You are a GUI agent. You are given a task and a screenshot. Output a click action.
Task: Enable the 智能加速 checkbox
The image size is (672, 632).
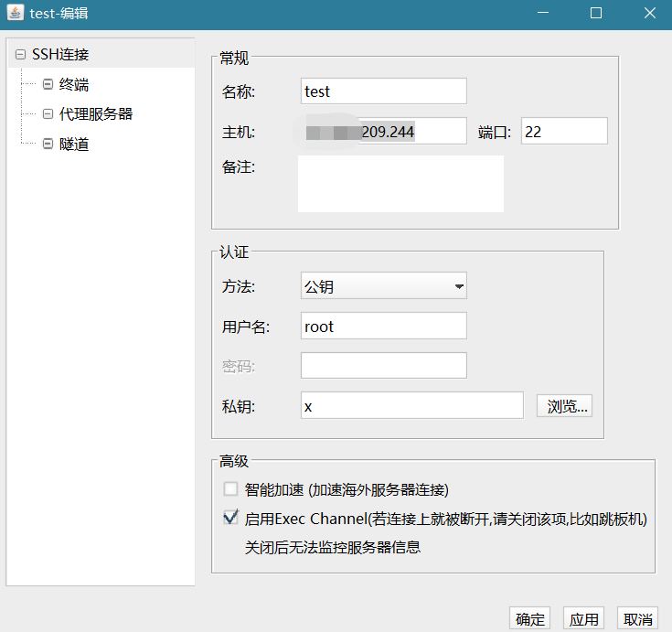pyautogui.click(x=230, y=488)
